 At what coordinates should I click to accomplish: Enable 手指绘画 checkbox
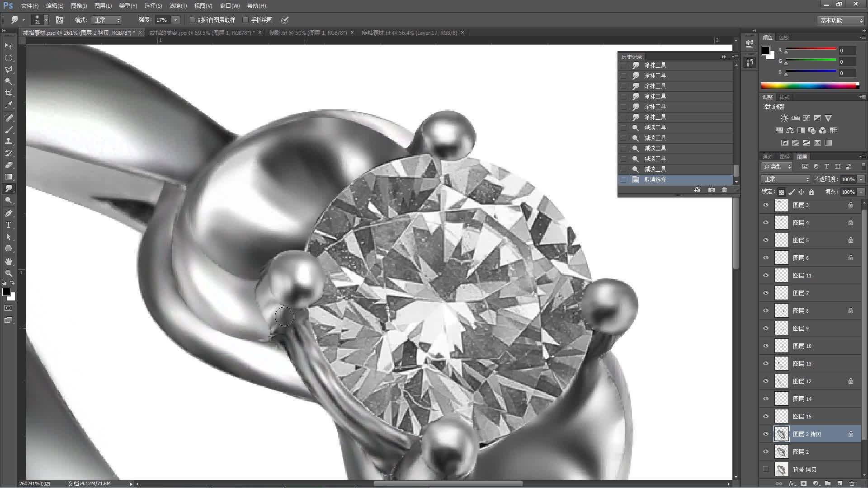pyautogui.click(x=245, y=20)
